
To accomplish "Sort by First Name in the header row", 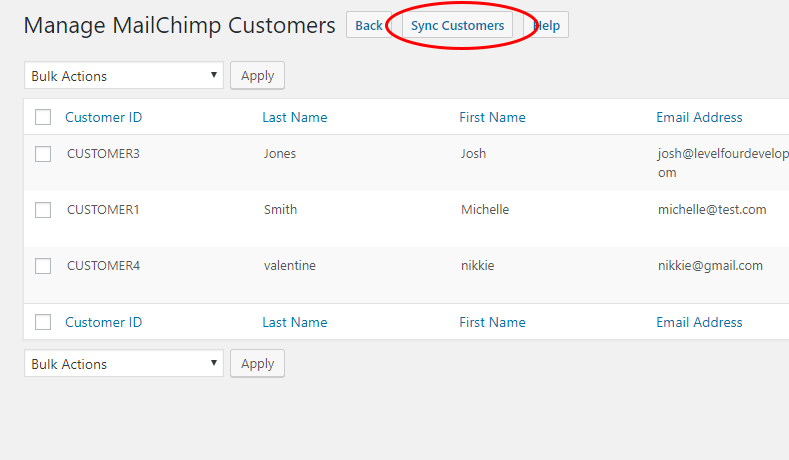I will coord(492,118).
